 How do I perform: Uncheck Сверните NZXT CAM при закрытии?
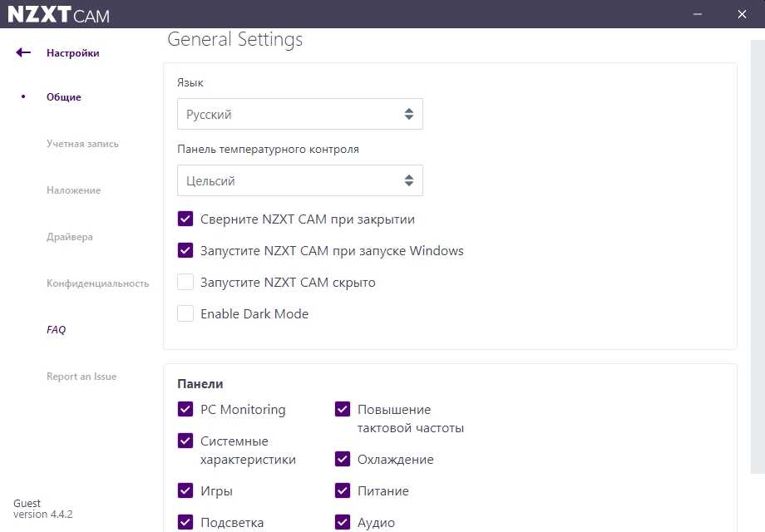point(185,219)
